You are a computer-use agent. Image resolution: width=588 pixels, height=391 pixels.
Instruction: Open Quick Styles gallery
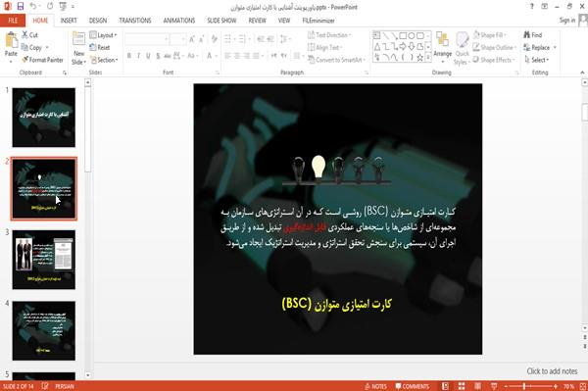click(462, 49)
